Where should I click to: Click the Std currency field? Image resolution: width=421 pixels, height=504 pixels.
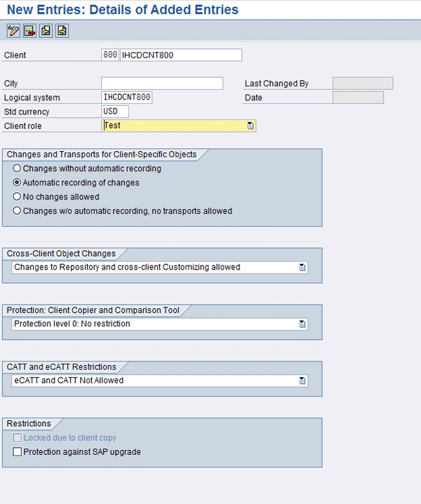[115, 112]
